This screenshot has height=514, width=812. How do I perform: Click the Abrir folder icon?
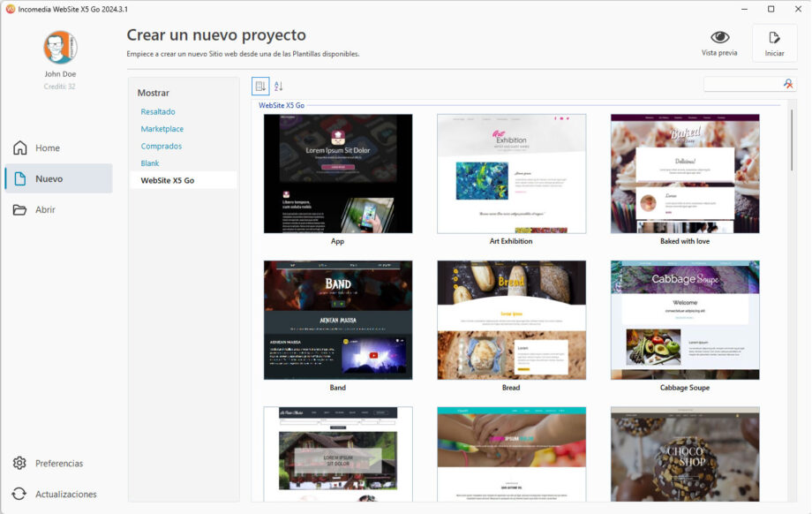(19, 210)
